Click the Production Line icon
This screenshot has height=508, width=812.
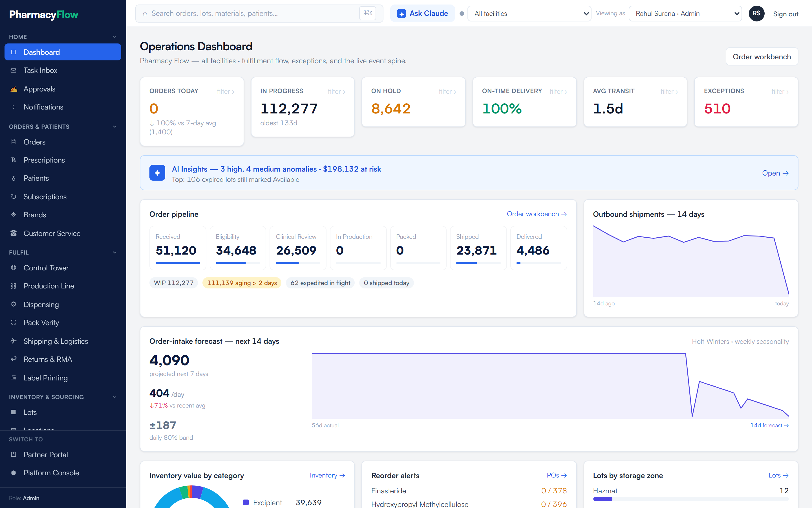pyautogui.click(x=14, y=286)
